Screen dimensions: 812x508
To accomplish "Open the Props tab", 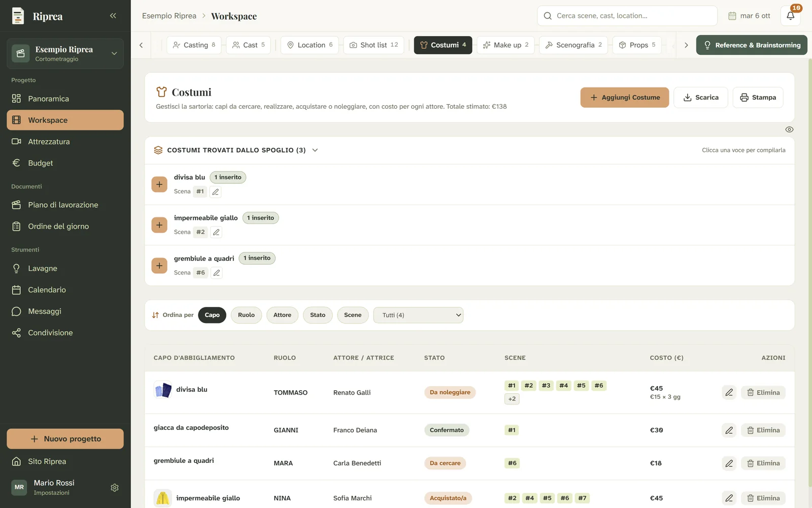I will [637, 45].
